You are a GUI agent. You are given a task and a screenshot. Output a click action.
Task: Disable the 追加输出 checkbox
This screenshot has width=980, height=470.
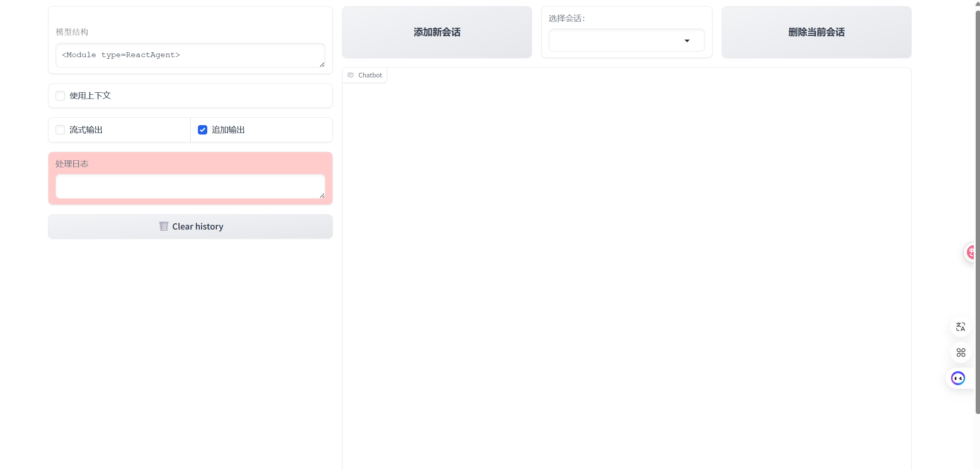coord(202,129)
